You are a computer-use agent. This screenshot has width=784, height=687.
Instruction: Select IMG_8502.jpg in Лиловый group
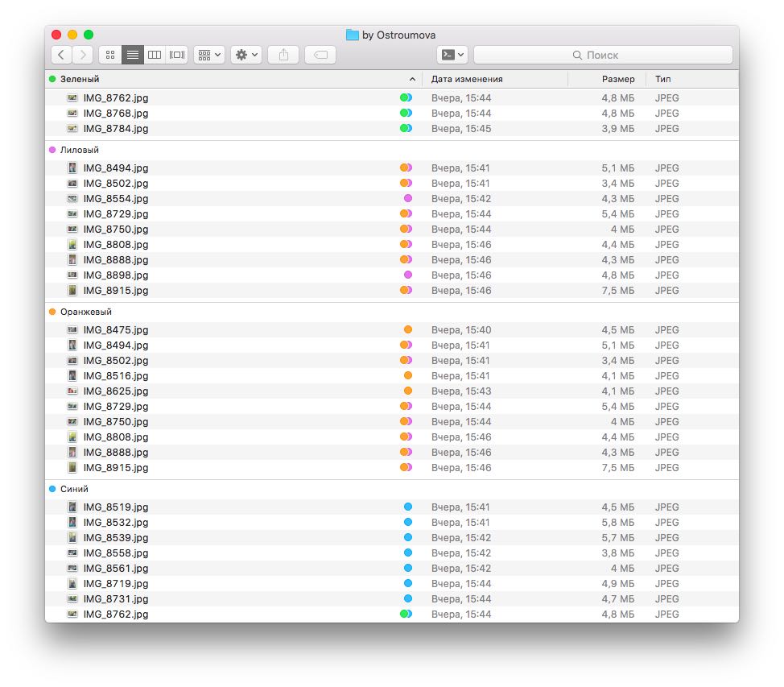point(116,184)
